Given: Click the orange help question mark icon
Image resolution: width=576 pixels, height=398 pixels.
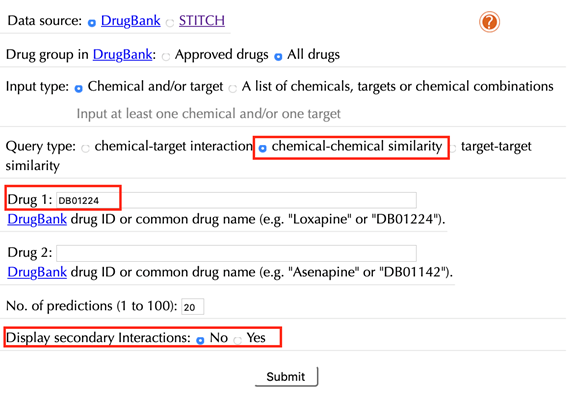Looking at the screenshot, I should click(x=489, y=22).
